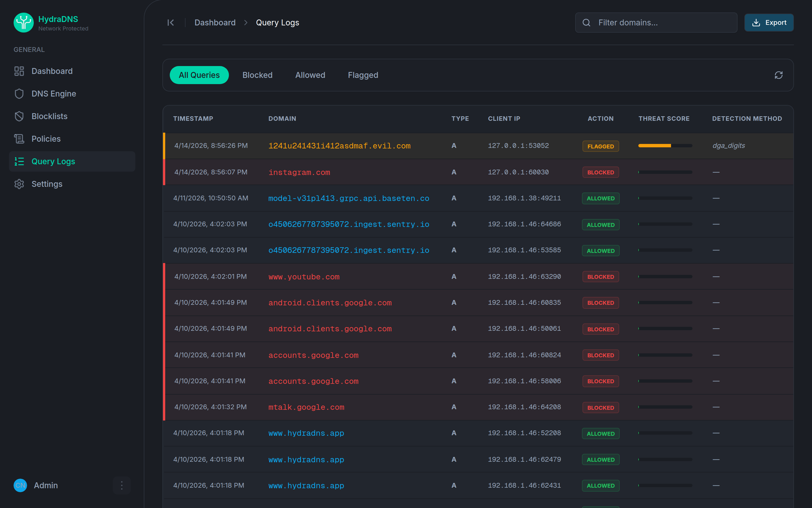The width and height of the screenshot is (812, 508).
Task: Click the instagram.com domain
Action: [x=299, y=172]
